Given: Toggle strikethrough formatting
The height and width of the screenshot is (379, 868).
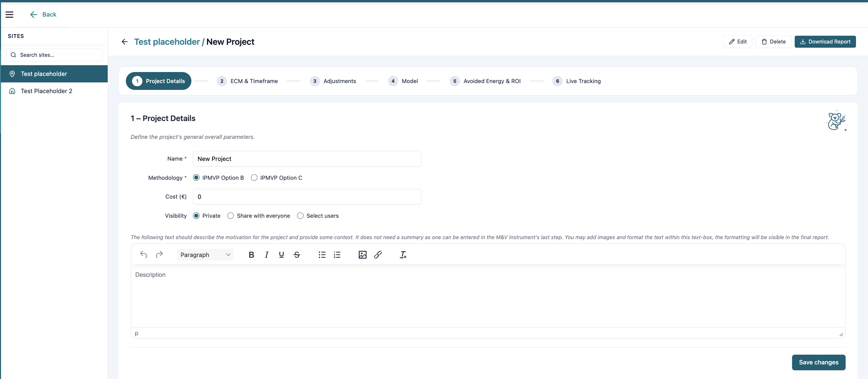Looking at the screenshot, I should [297, 255].
